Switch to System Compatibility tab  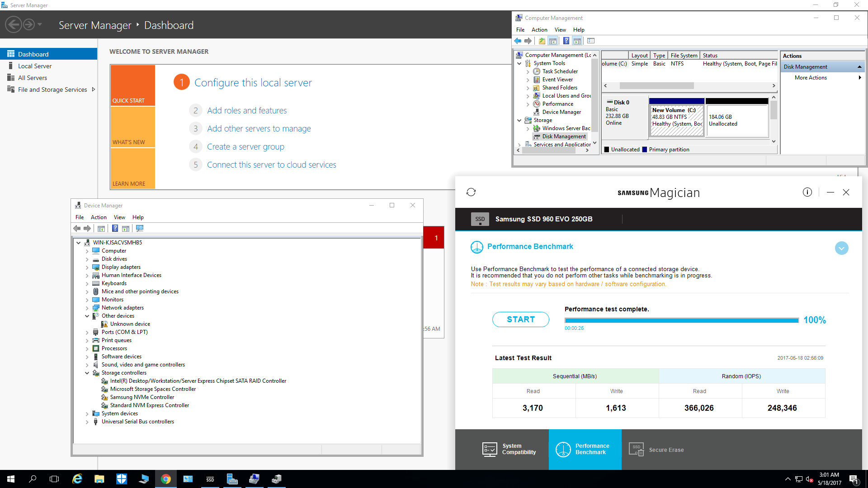[509, 449]
